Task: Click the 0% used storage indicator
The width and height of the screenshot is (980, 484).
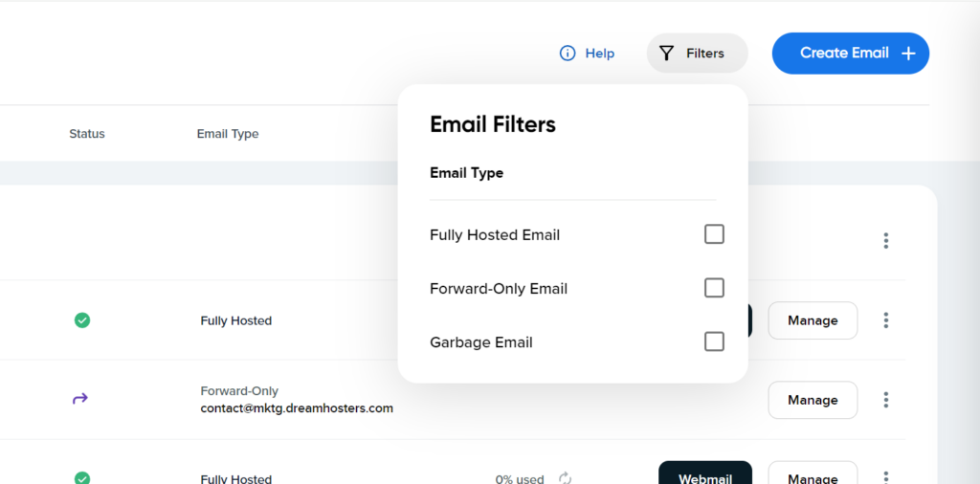Action: point(520,479)
